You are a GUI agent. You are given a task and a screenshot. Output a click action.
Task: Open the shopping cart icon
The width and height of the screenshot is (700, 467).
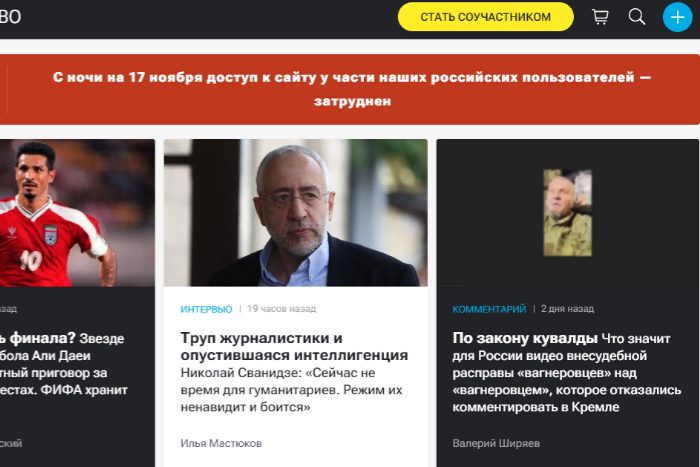point(600,17)
